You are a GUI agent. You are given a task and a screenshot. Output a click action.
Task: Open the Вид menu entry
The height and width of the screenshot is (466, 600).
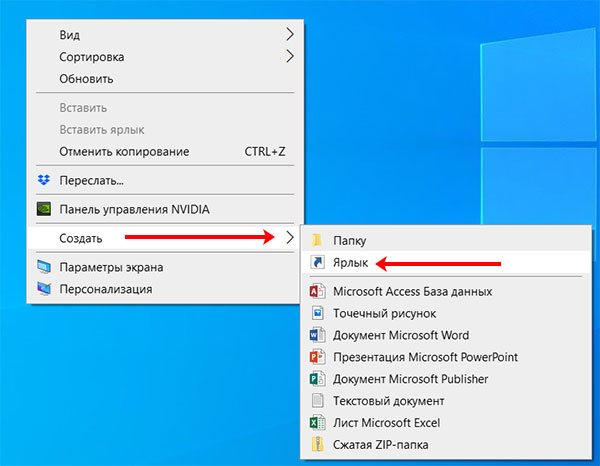tap(165, 34)
